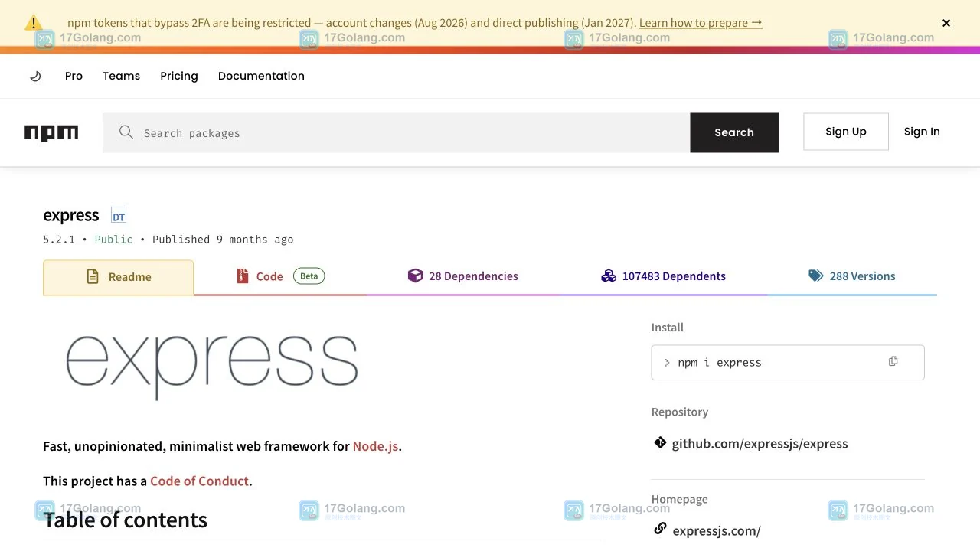This screenshot has width=980, height=551.
Task: Click the Sign In link
Action: pos(922,132)
